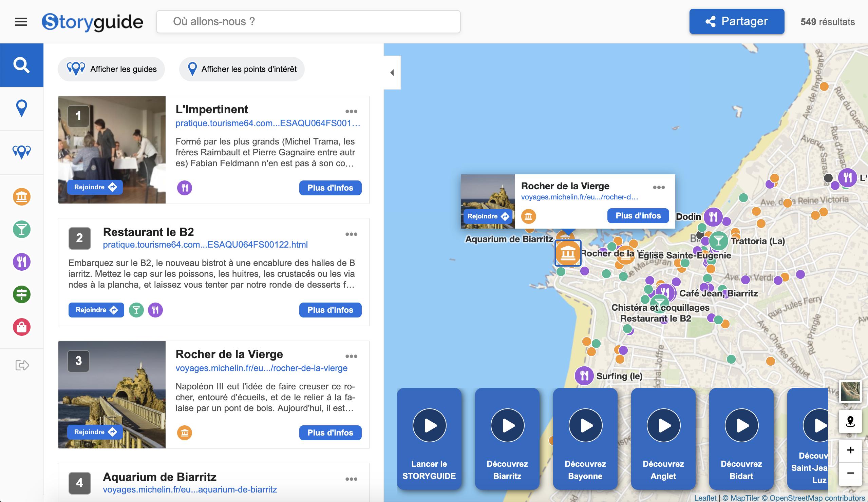Click Rocher de la Vierge photo in popup
The image size is (868, 502).
tap(488, 201)
